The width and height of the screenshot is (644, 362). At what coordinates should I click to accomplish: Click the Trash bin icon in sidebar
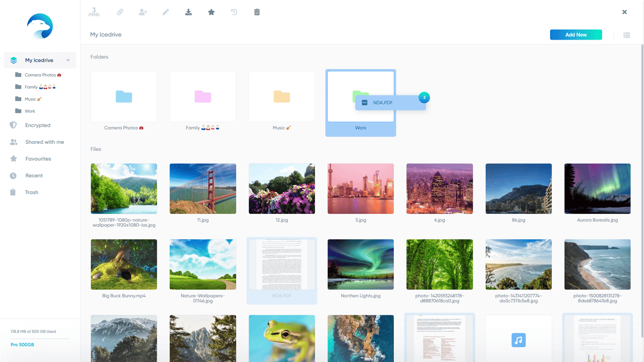[x=13, y=192]
